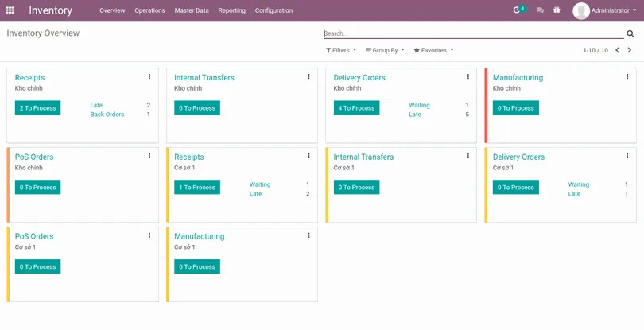Click 0 To Process on Manufacturing Cơ sở 1
The height and width of the screenshot is (330, 644).
pyautogui.click(x=197, y=266)
